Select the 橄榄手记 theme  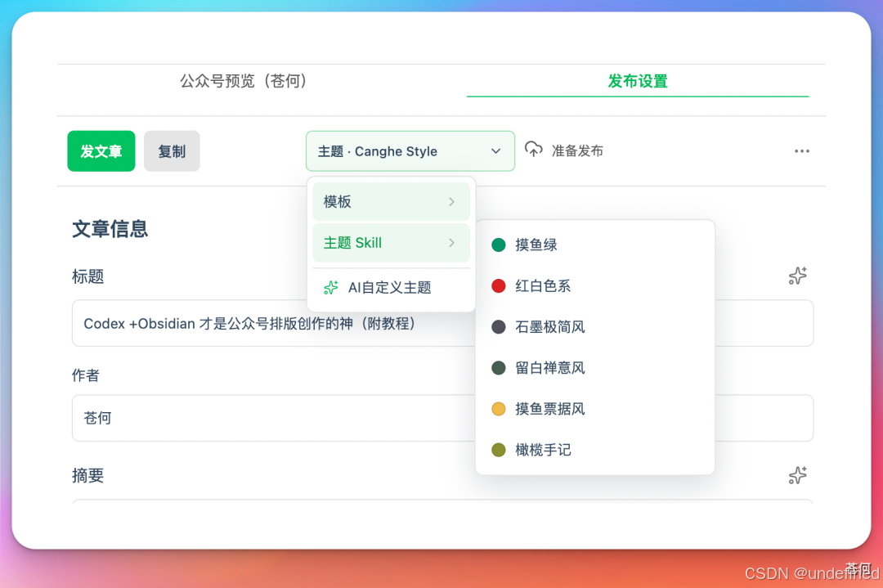click(x=594, y=450)
